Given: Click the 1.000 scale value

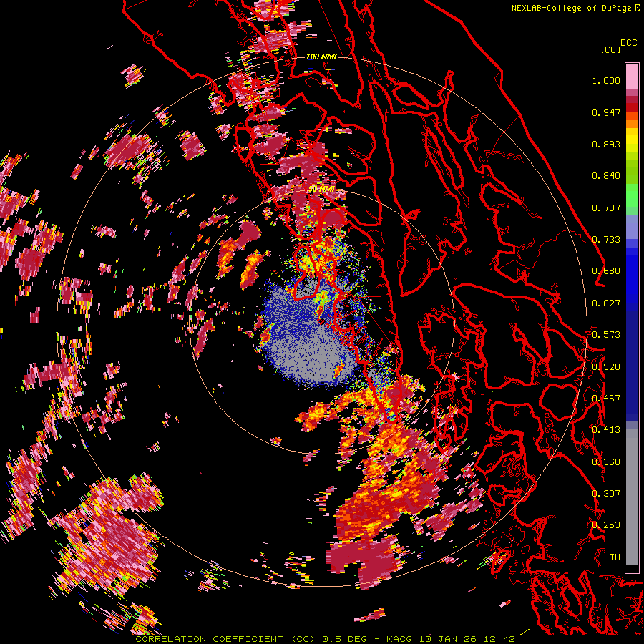Looking at the screenshot, I should [x=606, y=80].
